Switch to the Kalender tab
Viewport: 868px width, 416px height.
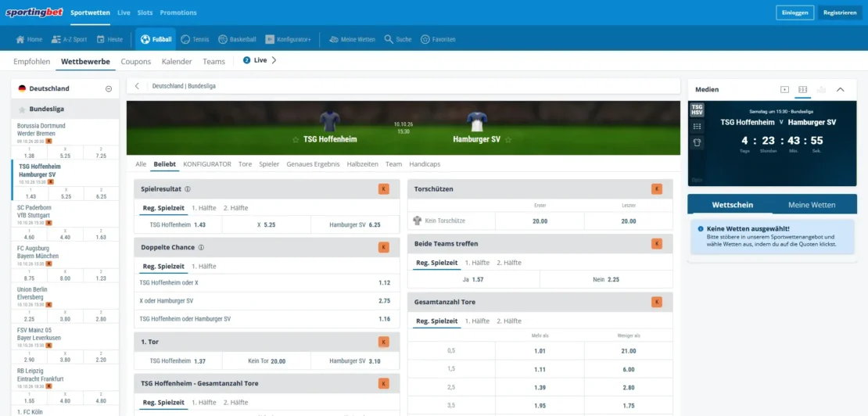click(x=177, y=62)
